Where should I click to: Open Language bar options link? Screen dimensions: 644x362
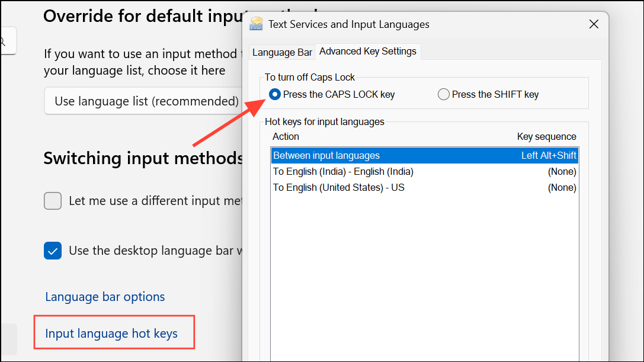point(105,297)
